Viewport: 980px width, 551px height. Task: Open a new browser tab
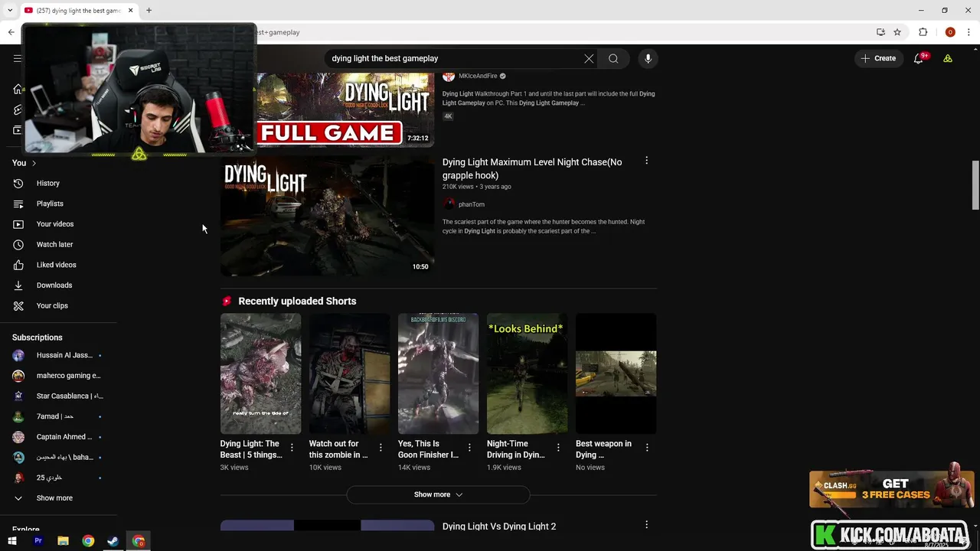(x=149, y=10)
